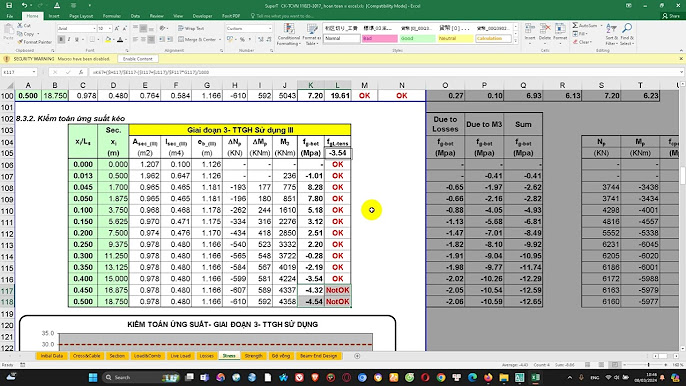Center-align the cell text
Image resolution: width=686 pixels, height=386 pixels.
[143, 39]
